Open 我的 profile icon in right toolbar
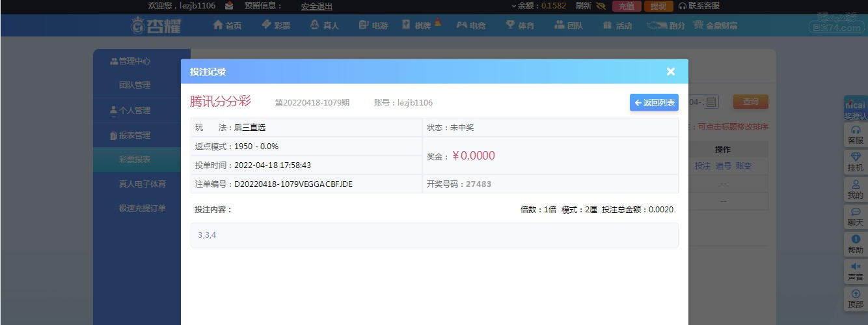The image size is (868, 325). (x=856, y=190)
